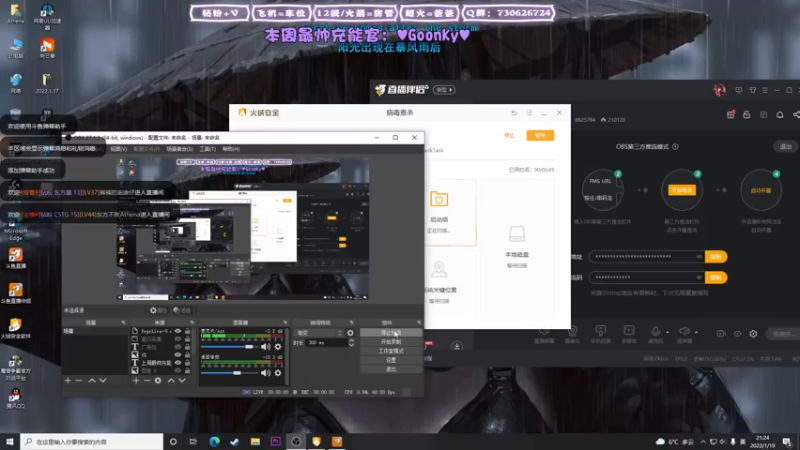This screenshot has height=450, width=800.
Task: Open source properties gear below OBS sources list
Action: pyautogui.click(x=158, y=381)
